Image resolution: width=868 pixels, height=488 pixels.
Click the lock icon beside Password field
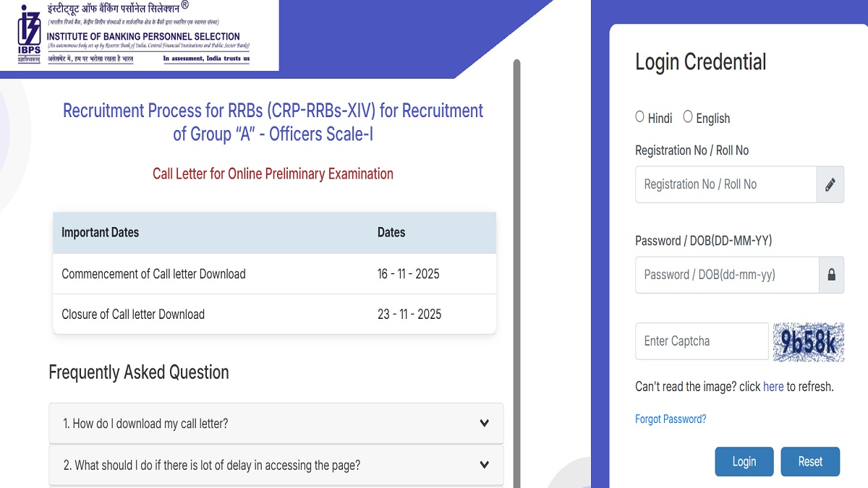830,275
